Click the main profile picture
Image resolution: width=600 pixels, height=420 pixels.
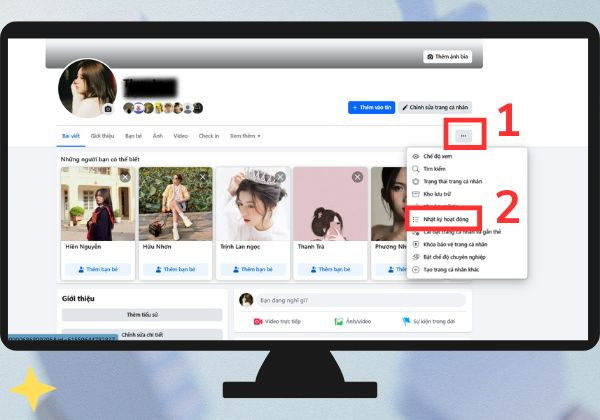[x=88, y=88]
